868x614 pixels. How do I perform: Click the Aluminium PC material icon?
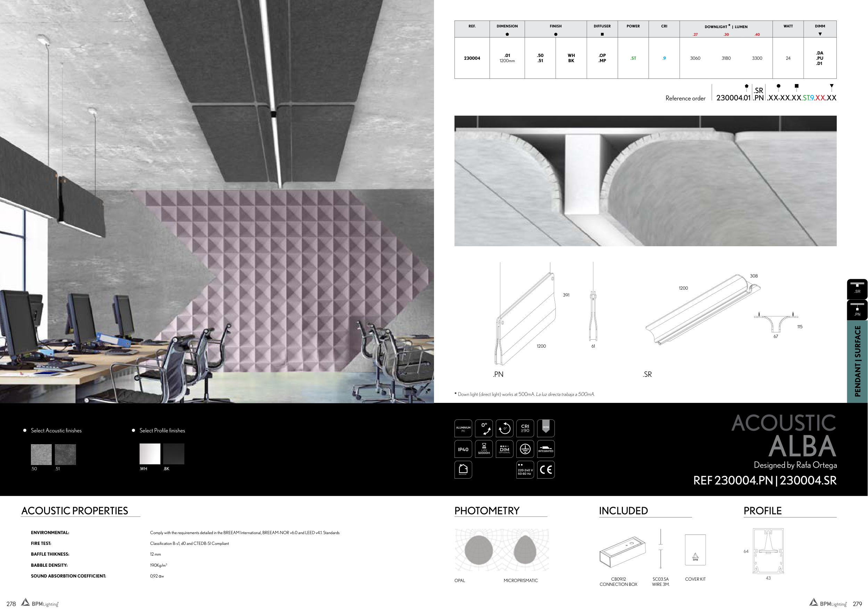pos(463,428)
